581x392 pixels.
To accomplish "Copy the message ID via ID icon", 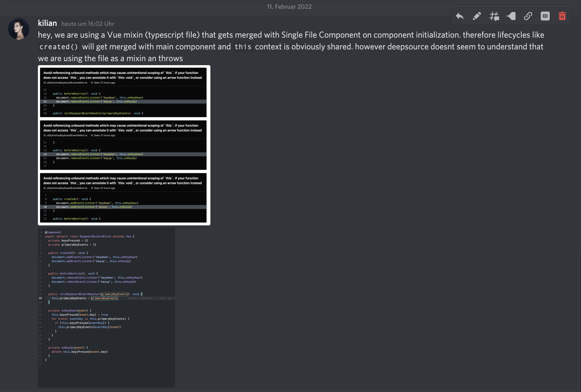I will click(x=545, y=16).
